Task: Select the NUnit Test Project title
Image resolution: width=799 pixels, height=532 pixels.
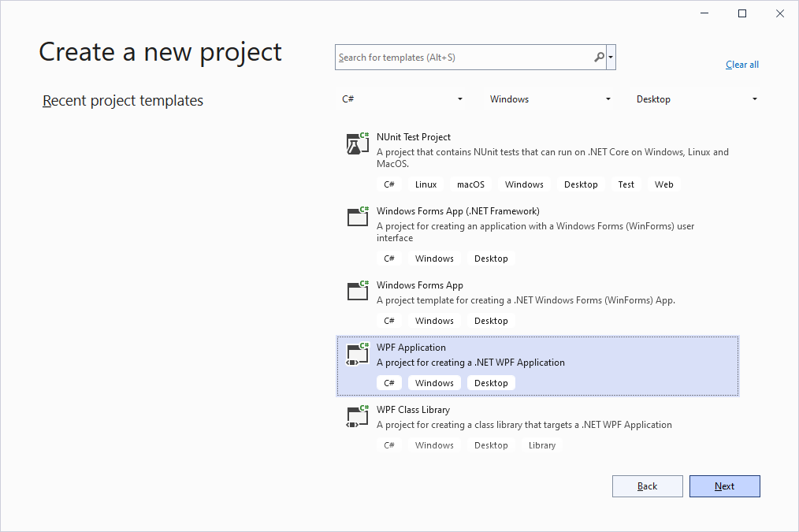Action: coord(413,137)
